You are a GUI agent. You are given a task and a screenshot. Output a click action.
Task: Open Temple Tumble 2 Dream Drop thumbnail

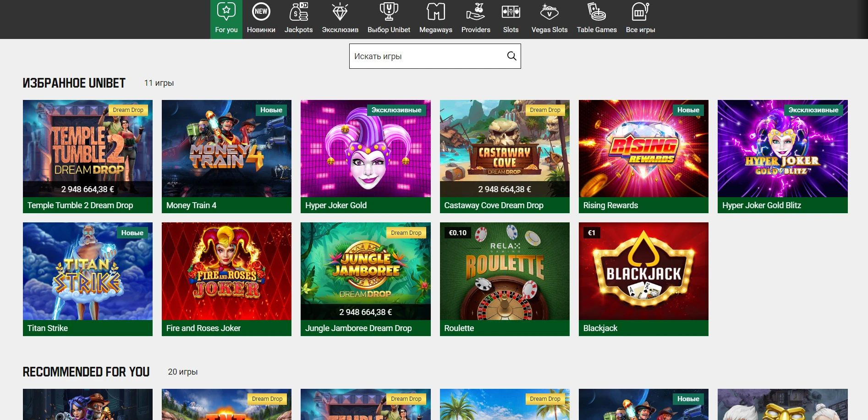pyautogui.click(x=88, y=149)
